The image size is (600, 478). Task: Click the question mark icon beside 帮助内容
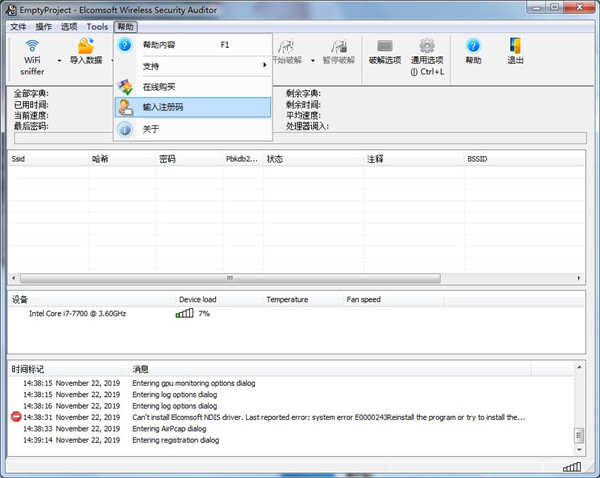[x=125, y=45]
